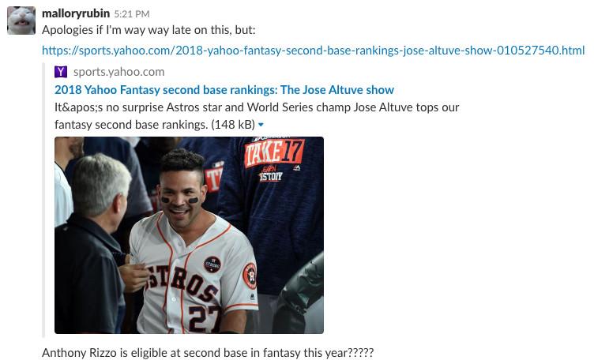
Task: View the Jose Altuve photo preview
Action: [189, 235]
